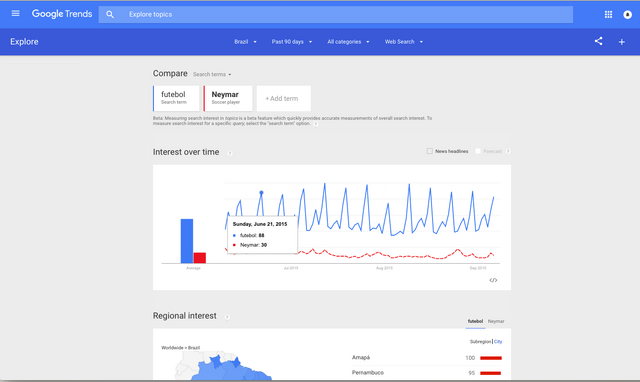640x382 pixels.
Task: Toggle the Forecast checkbox
Action: click(x=478, y=151)
